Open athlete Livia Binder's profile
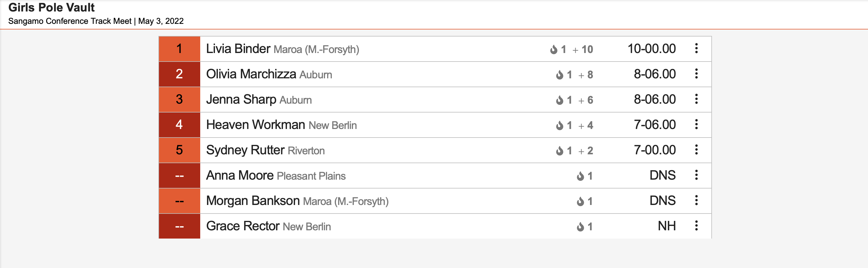Viewport: 868px width, 268px height. (x=238, y=49)
